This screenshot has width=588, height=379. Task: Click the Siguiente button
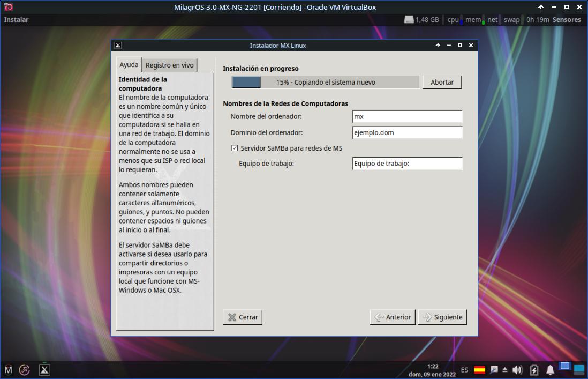point(442,317)
